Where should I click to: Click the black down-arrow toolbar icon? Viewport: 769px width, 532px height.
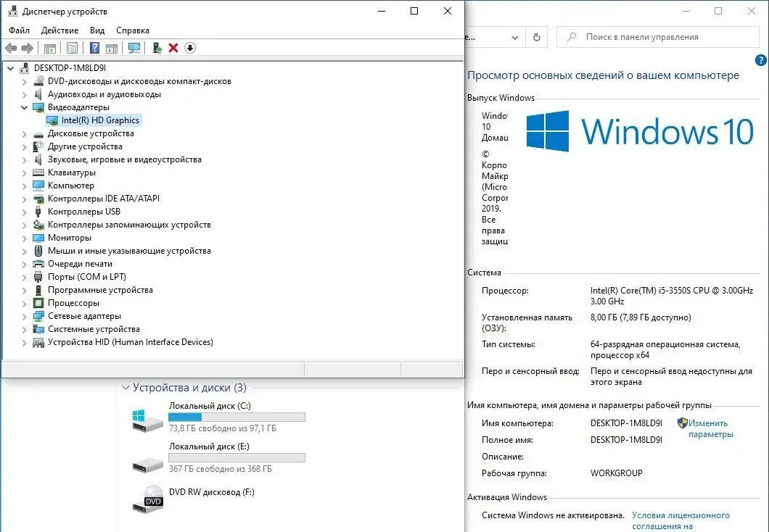(190, 48)
